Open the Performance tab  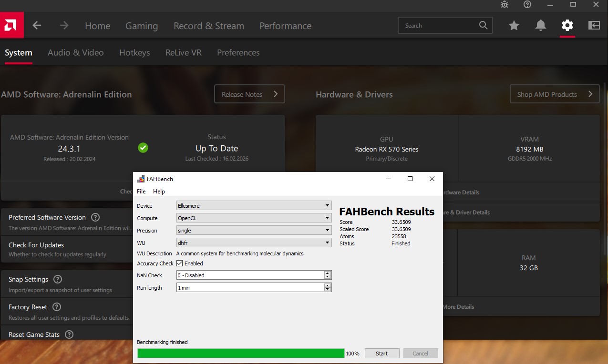[285, 26]
